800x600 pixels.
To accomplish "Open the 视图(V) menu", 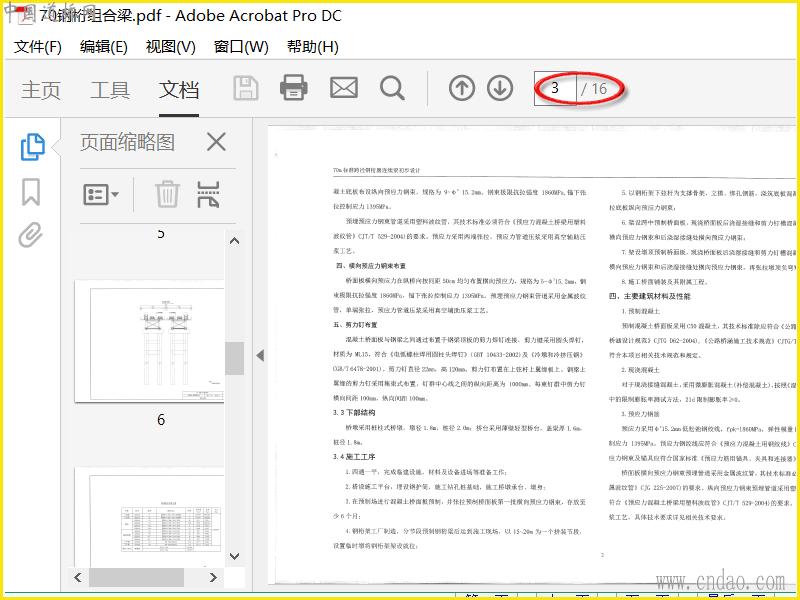I will click(x=170, y=47).
